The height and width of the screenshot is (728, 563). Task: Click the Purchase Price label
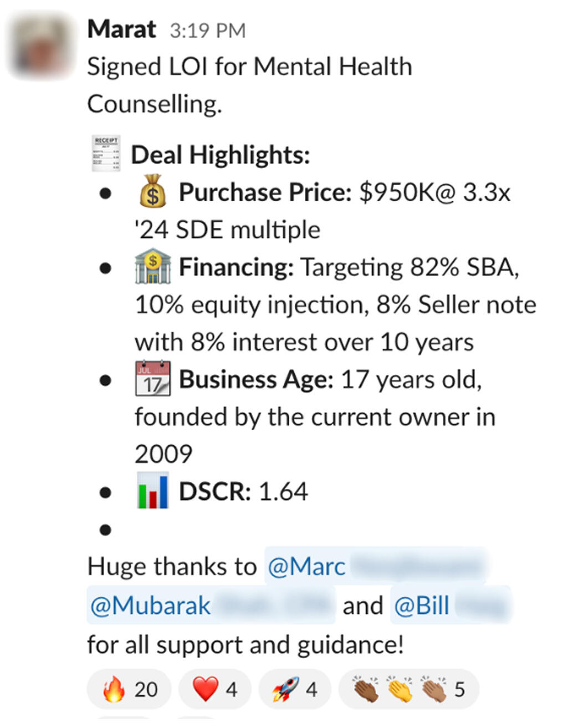(265, 192)
